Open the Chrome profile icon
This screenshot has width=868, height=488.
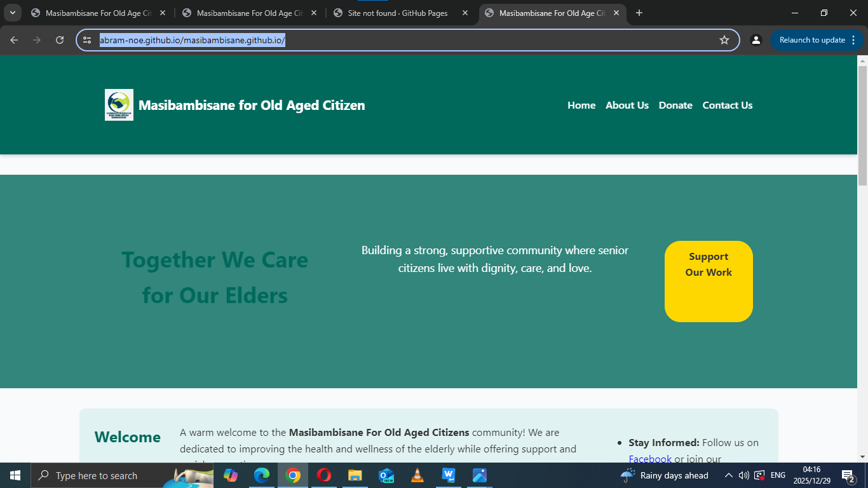tap(756, 39)
